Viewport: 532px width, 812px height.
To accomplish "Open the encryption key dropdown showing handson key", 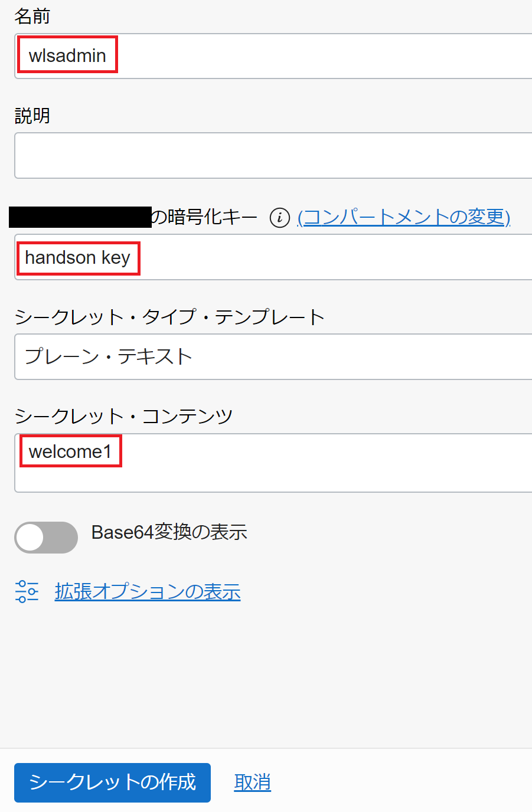I will 273,257.
